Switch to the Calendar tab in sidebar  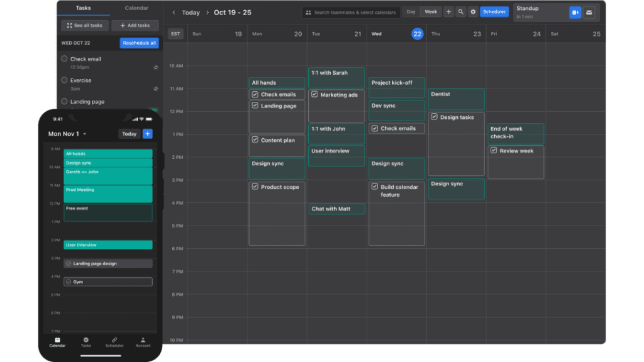click(x=136, y=8)
